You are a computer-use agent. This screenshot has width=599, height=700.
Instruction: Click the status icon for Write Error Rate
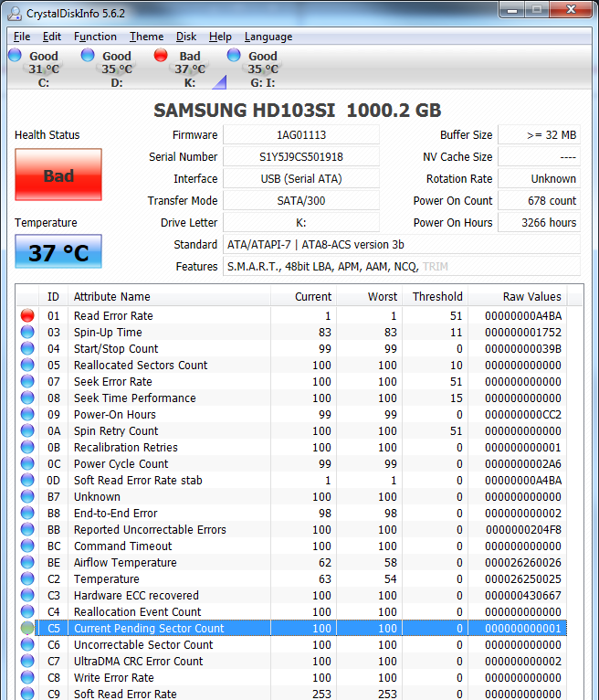pos(27,677)
